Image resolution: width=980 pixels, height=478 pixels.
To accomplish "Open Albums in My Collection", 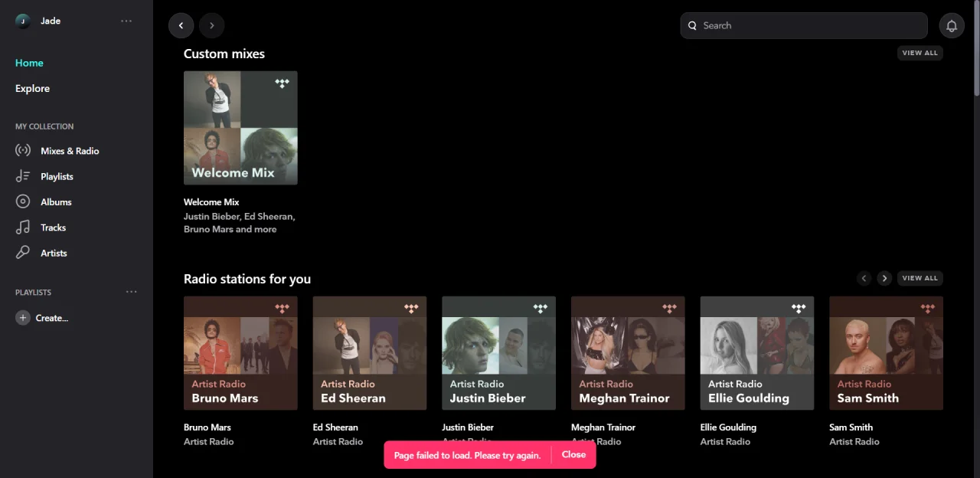I will click(x=56, y=202).
